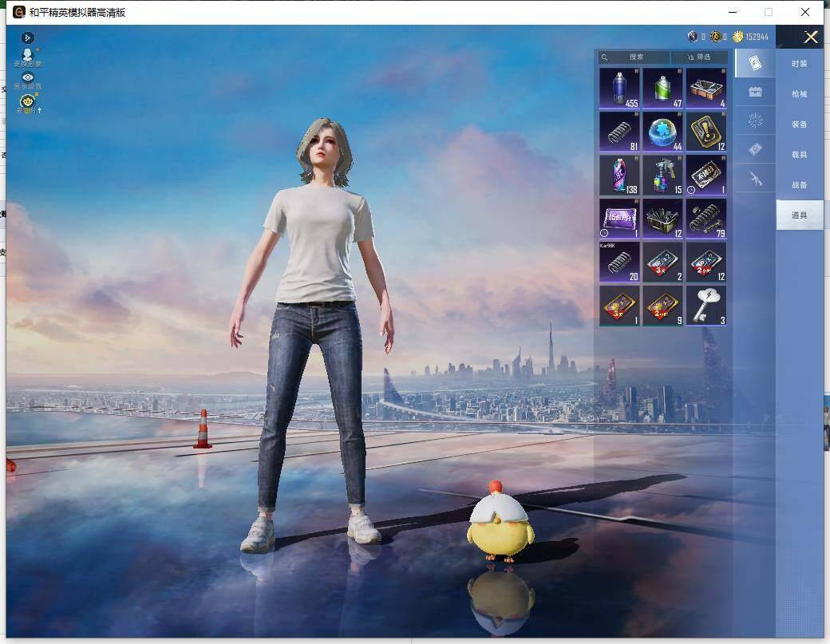Select the purple ticket item with timer
Viewport: 830px width, 644px height.
coord(619,219)
